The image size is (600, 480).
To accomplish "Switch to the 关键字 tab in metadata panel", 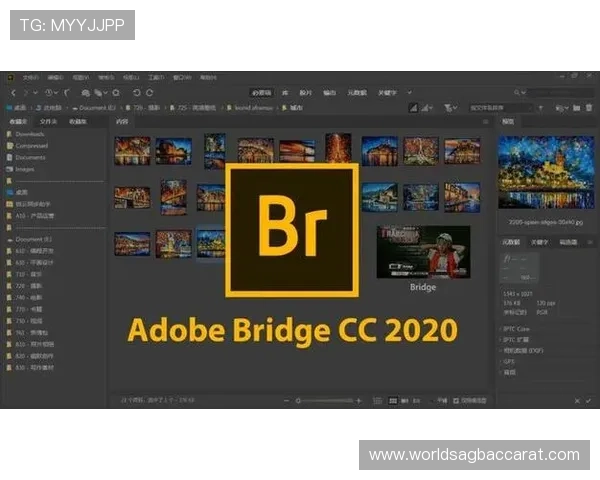I will point(540,241).
